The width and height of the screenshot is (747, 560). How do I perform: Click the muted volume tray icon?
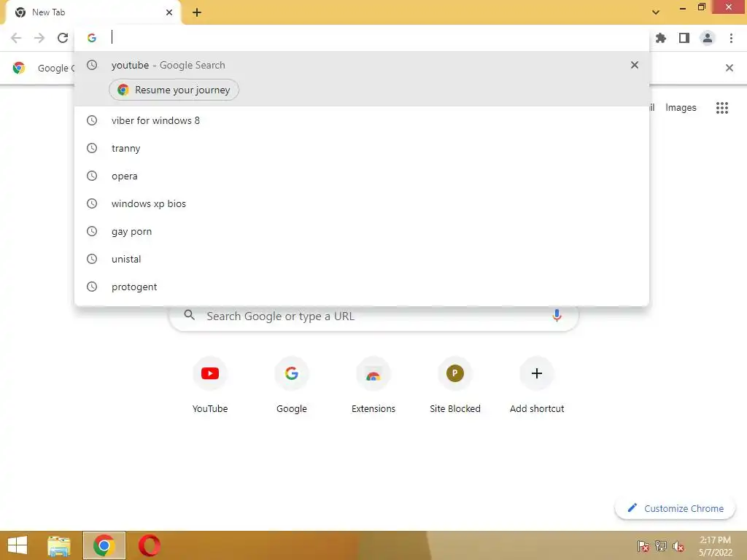click(678, 546)
